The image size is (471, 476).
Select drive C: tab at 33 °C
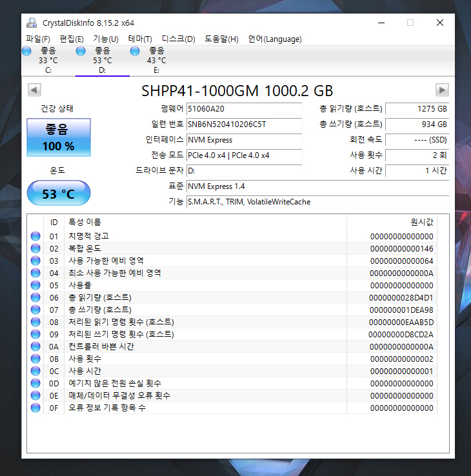48,60
